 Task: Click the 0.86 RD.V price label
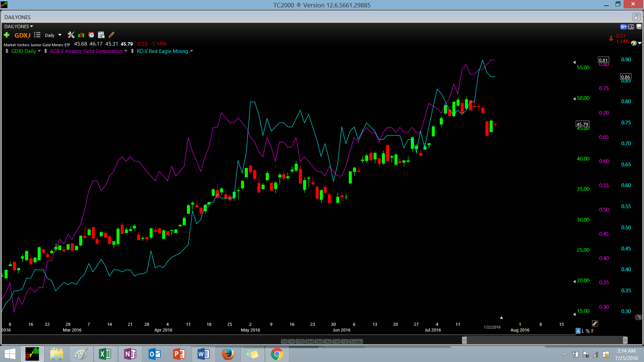pyautogui.click(x=626, y=77)
